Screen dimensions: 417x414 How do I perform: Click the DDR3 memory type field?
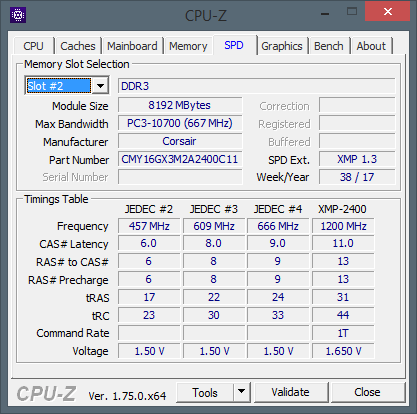257,86
